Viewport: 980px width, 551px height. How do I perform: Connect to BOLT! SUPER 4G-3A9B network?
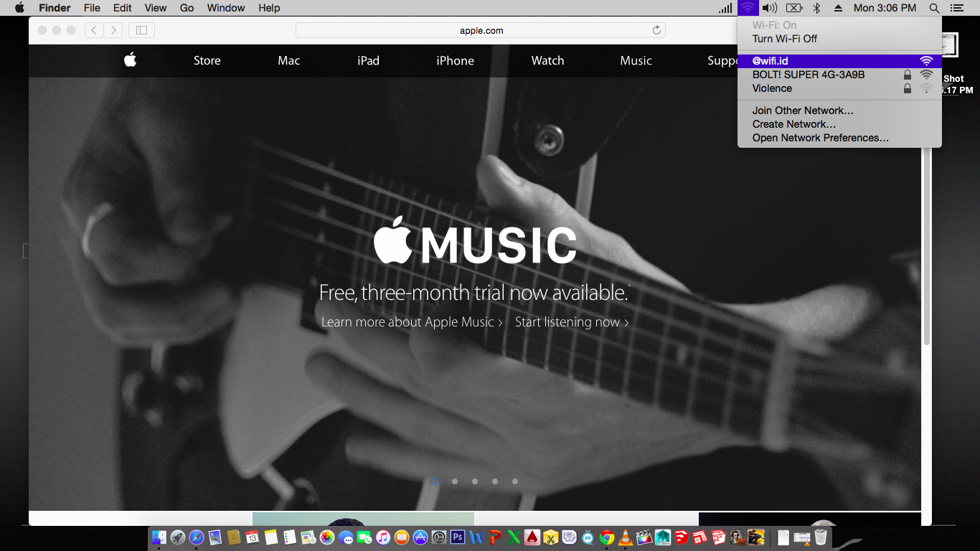[808, 75]
